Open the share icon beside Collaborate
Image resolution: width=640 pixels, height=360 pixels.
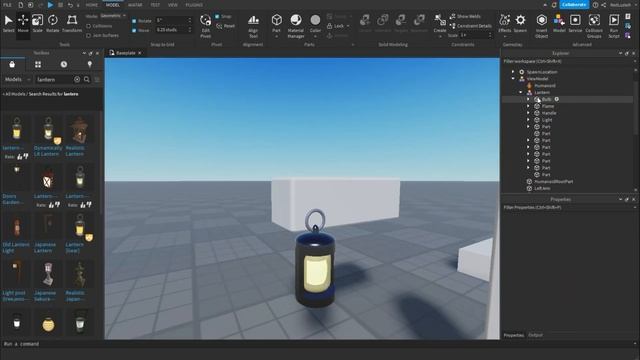coord(603,5)
